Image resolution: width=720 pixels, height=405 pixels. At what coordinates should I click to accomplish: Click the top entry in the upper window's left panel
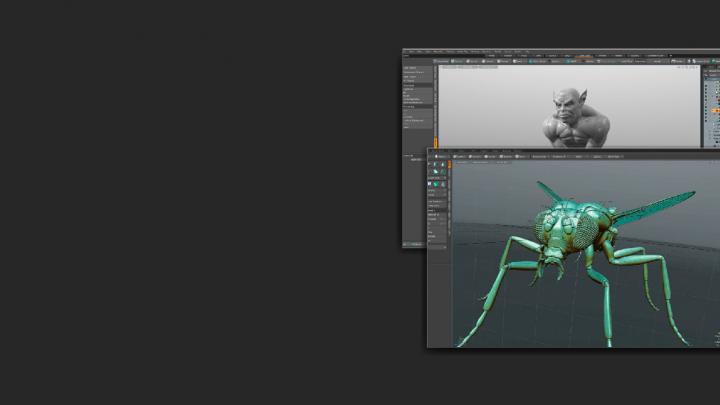coord(411,68)
